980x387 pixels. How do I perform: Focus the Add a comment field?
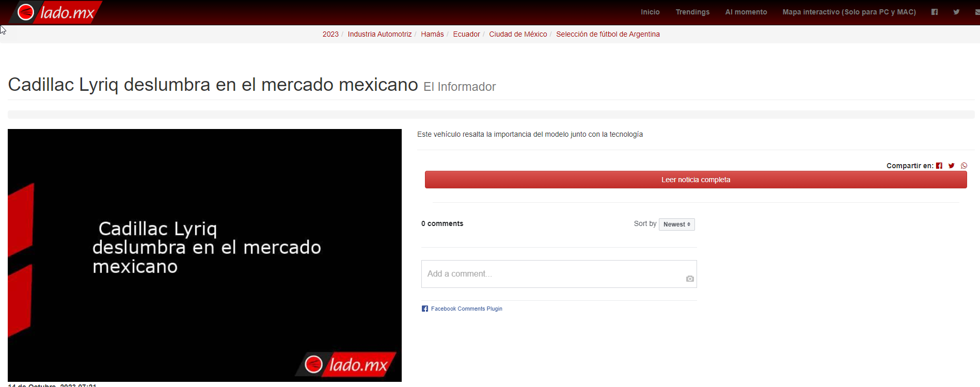pyautogui.click(x=559, y=274)
